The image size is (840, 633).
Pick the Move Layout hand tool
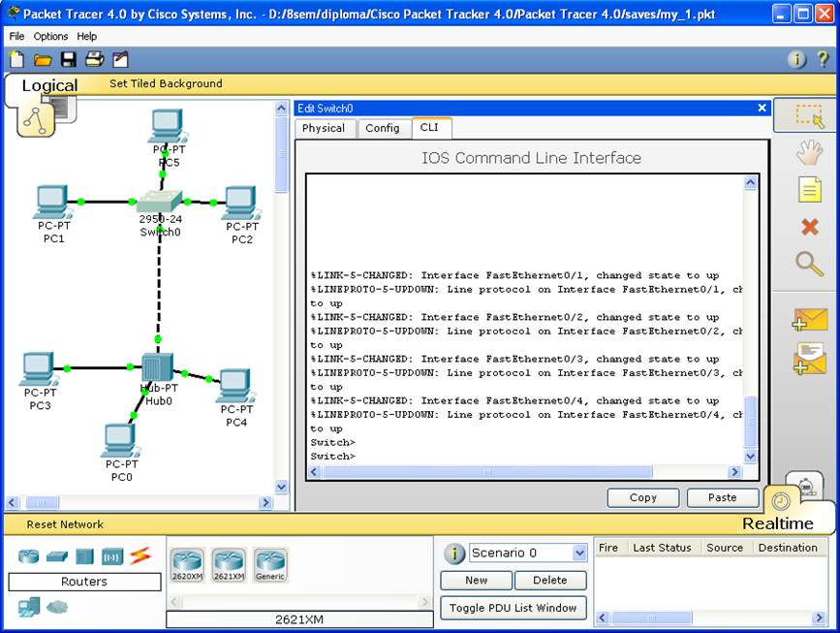point(809,152)
